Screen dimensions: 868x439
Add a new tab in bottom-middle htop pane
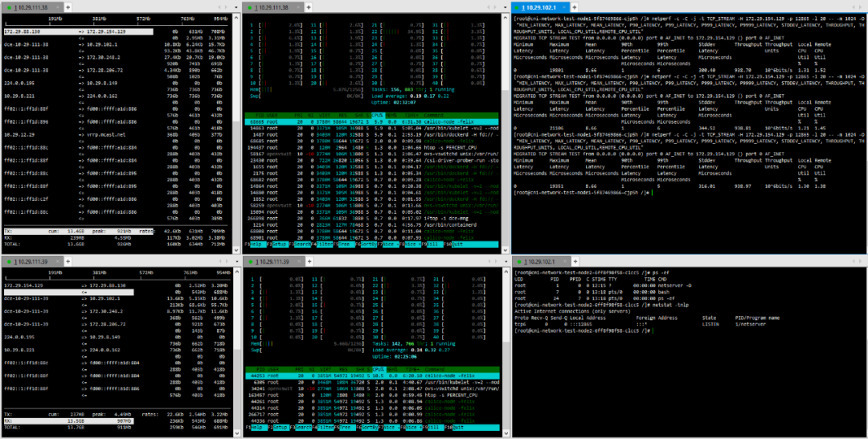(x=310, y=261)
